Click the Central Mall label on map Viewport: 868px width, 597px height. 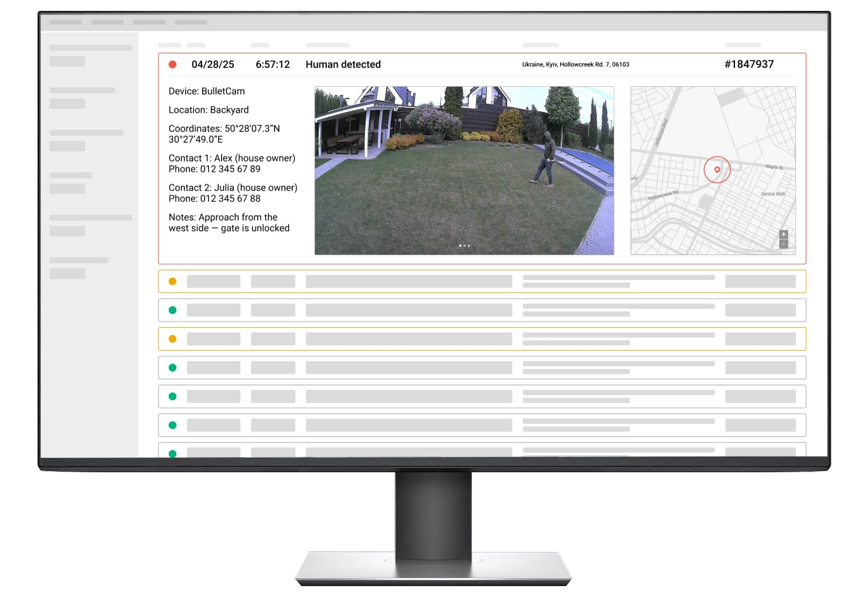[772, 194]
